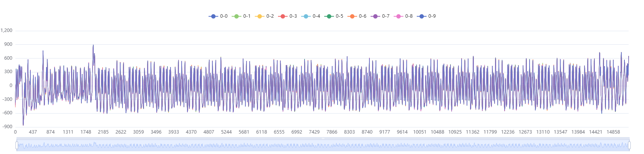Image resolution: width=644 pixels, height=154 pixels.
Task: Click the right handle of the zoom slider
Action: coord(629,145)
